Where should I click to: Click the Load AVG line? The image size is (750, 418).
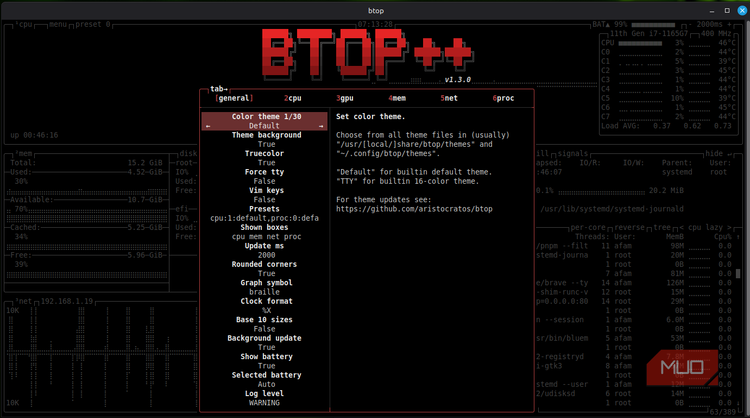pos(666,126)
